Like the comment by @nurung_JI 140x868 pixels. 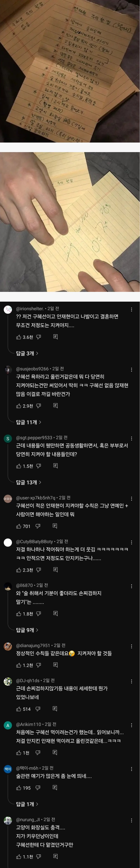19,856
